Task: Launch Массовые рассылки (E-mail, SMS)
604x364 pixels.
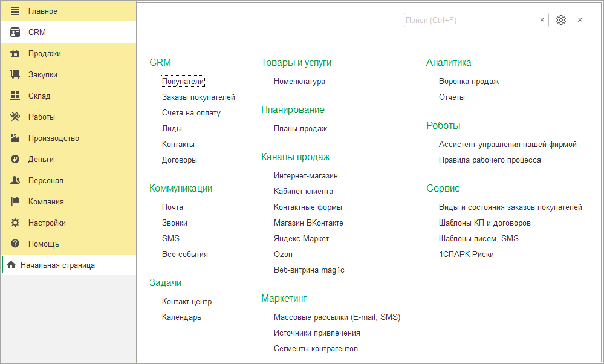Action: pos(337,317)
